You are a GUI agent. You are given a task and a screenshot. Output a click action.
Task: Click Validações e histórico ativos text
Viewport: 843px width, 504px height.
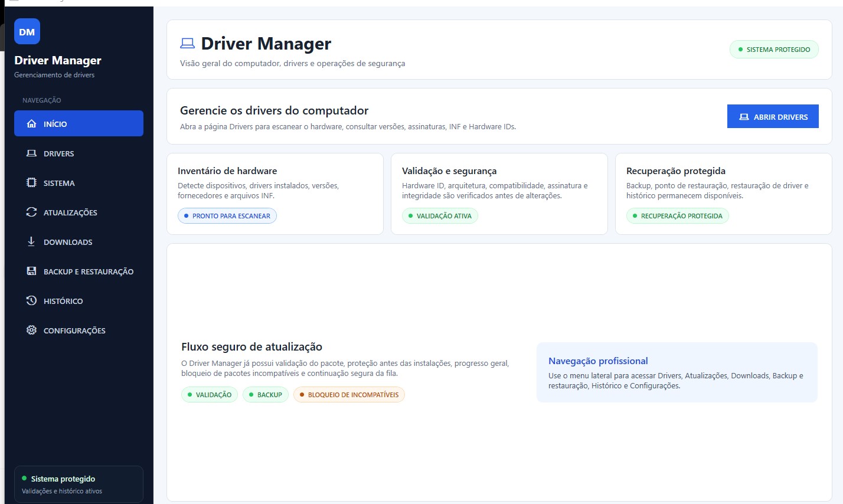click(x=62, y=491)
